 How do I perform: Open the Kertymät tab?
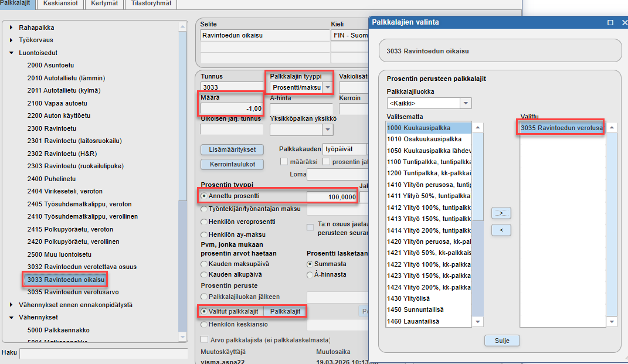(x=104, y=4)
